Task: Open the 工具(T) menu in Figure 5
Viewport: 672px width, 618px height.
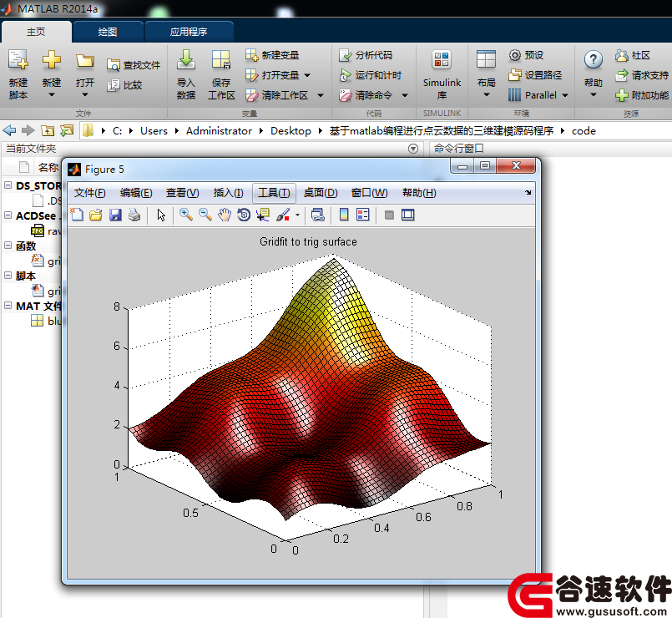Action: point(274,193)
